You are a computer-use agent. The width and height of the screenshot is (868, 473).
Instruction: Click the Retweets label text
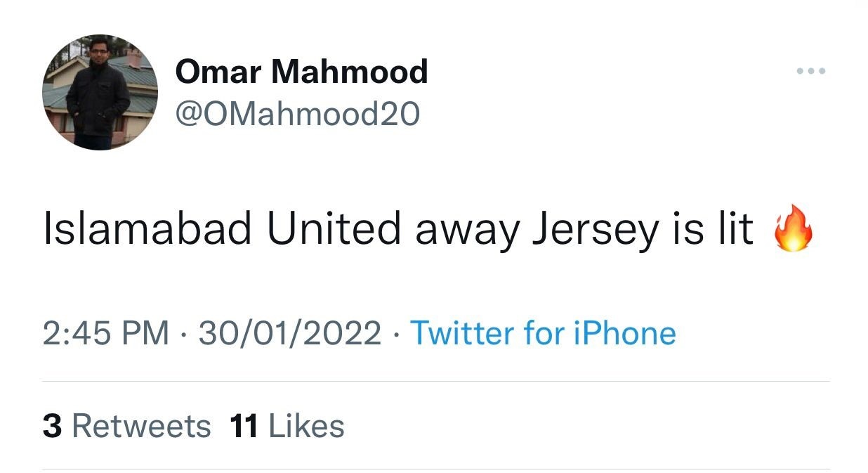coord(141,426)
